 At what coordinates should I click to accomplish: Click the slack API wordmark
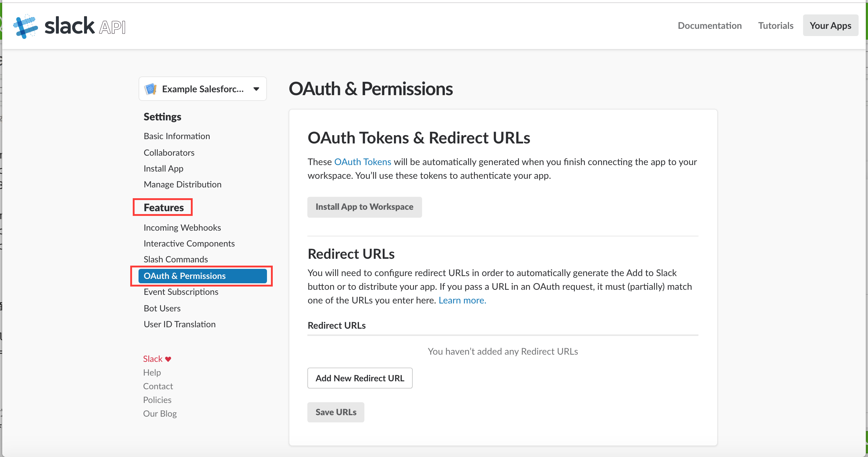(85, 26)
